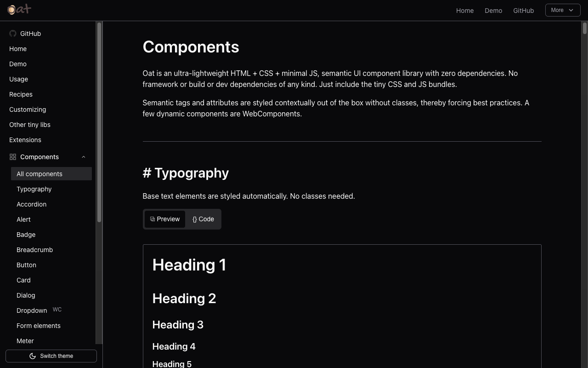Open Home from the top navigation
This screenshot has height=368, width=588.
point(465,10)
